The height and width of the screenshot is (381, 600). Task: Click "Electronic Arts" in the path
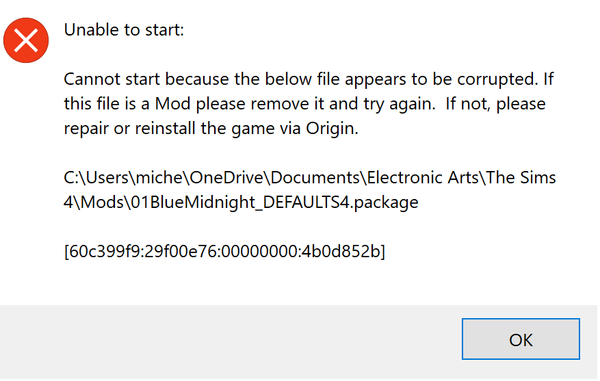[422, 177]
